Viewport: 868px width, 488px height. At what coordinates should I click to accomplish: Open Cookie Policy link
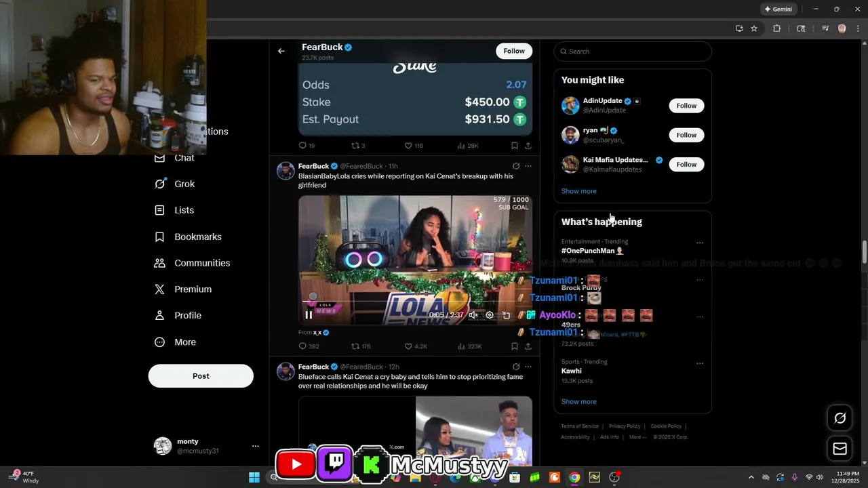coord(666,426)
